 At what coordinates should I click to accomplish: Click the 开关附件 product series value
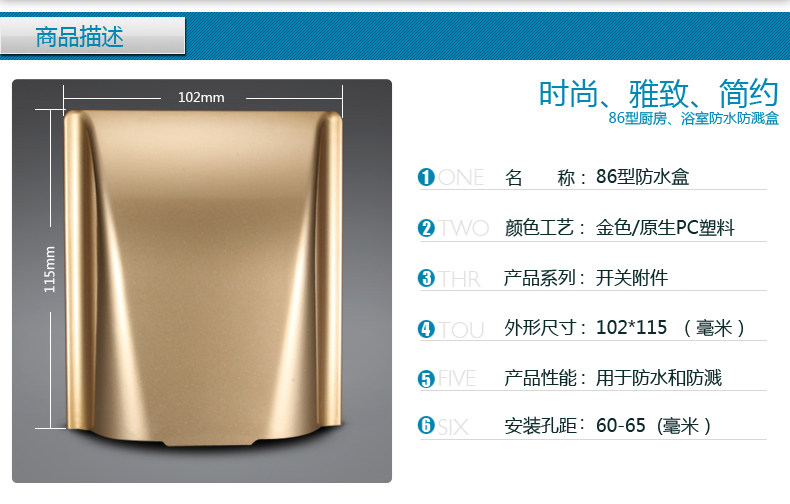[x=632, y=278]
